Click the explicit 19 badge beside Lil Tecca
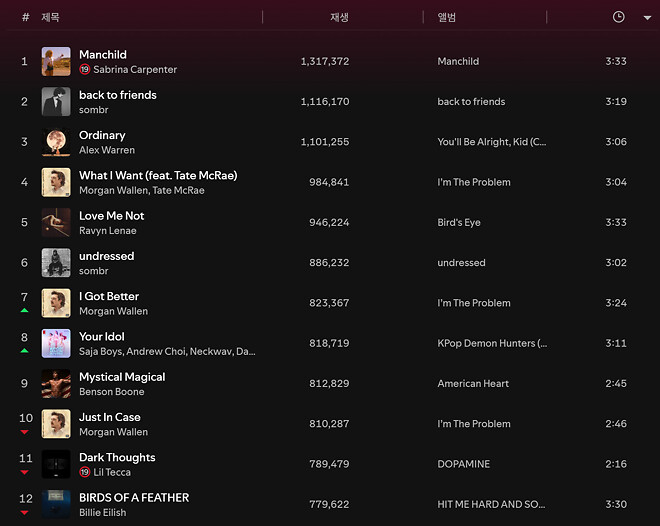This screenshot has width=660, height=526. point(85,472)
